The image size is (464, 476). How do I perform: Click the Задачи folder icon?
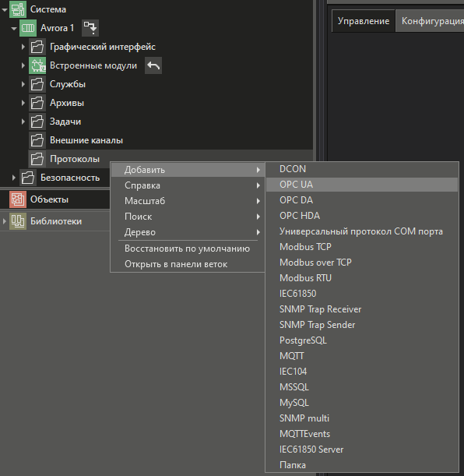[x=37, y=122]
